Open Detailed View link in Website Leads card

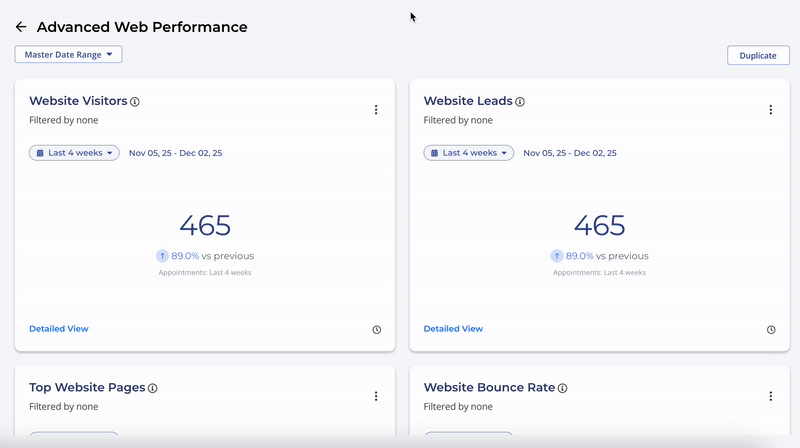click(x=453, y=329)
